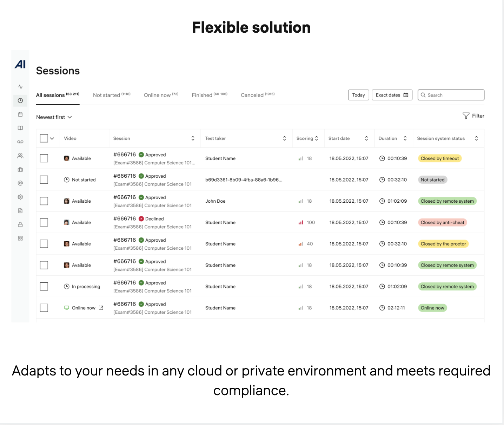504x425 pixels.
Task: Switch to the Finished sessions tab
Action: [x=209, y=95]
